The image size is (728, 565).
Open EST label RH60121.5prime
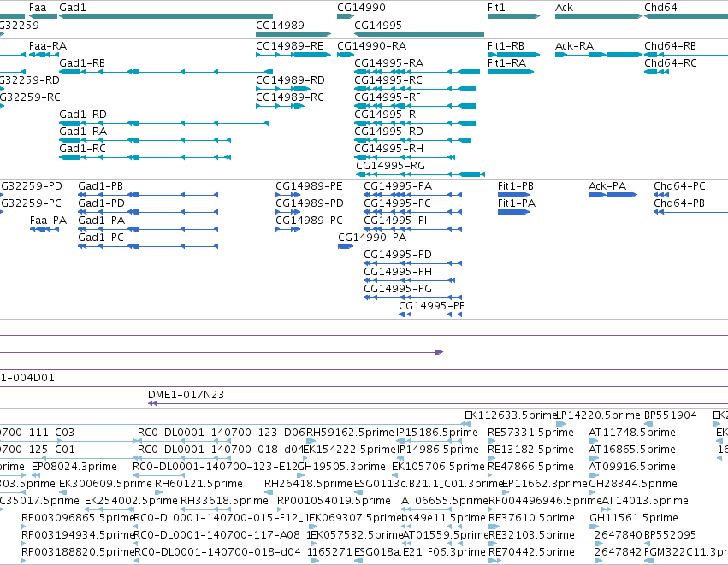click(x=198, y=484)
